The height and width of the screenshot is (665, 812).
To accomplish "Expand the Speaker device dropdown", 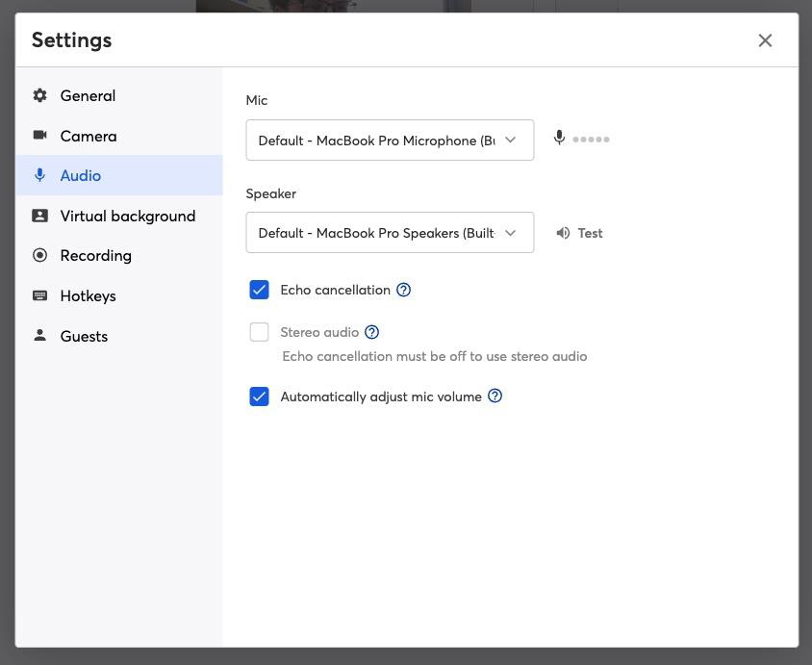I will [389, 233].
